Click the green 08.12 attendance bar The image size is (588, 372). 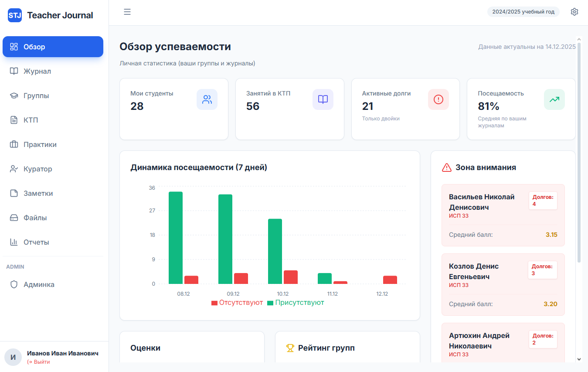176,238
